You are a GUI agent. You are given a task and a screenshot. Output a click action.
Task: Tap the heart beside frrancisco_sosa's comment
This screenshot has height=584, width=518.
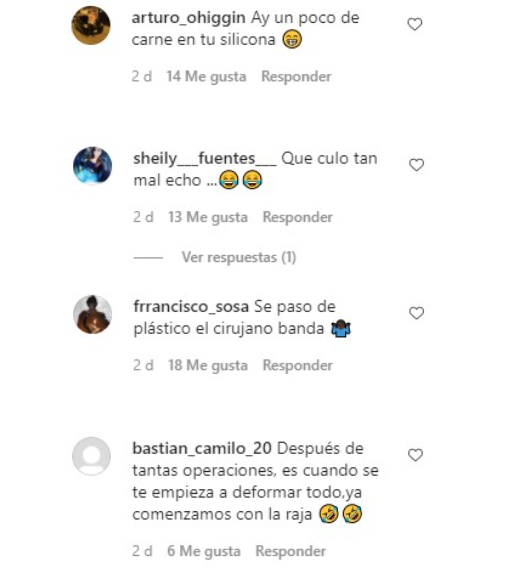coord(416,313)
